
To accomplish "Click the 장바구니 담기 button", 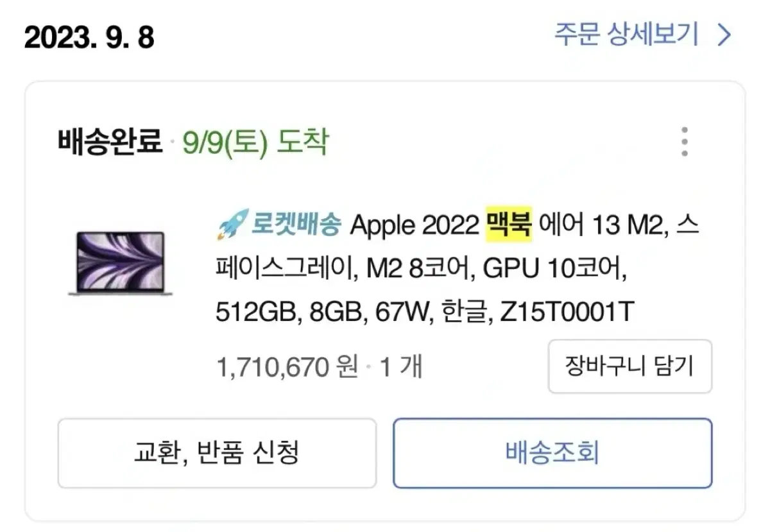I will pos(629,366).
